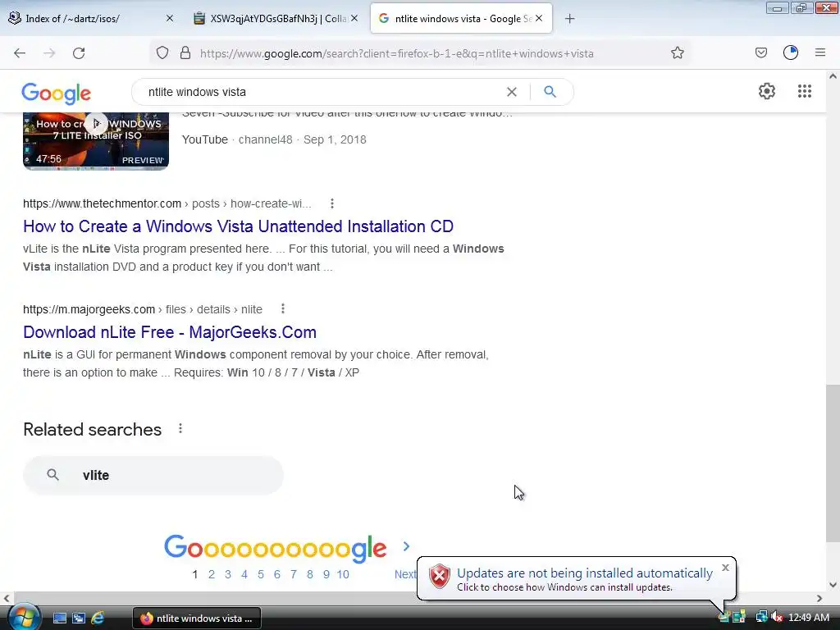Switch between windows from Quick Launch
The height and width of the screenshot is (630, 840).
[x=78, y=619]
